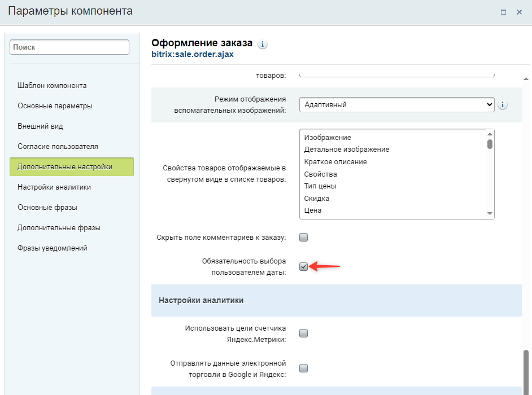Open the Адаптивный display mode dropdown
Viewport: 532px width, 395px height.
[396, 105]
